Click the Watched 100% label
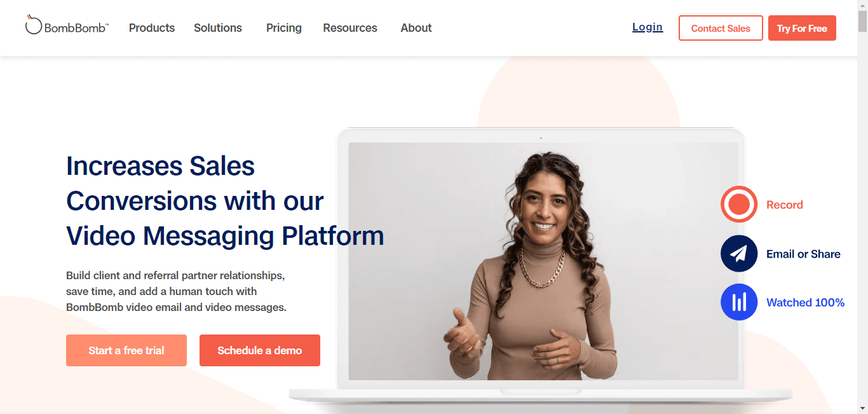Screen dimensions: 868x414 (x=806, y=303)
